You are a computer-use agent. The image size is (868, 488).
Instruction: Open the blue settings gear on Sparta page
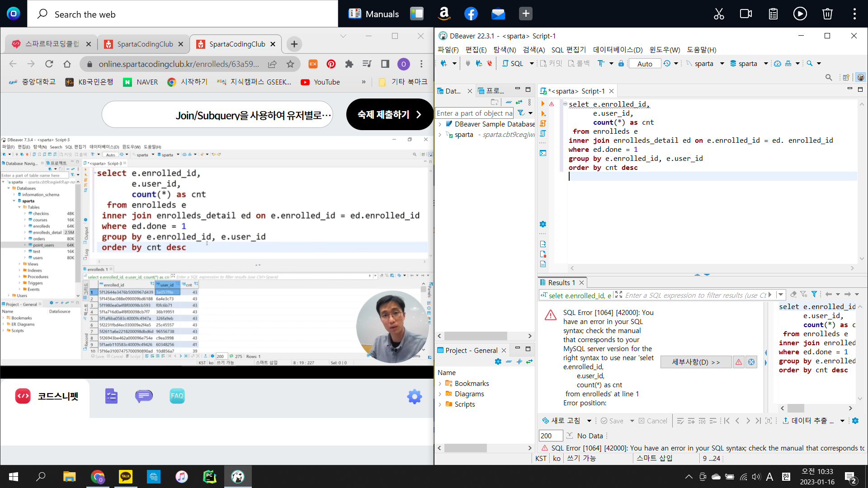(x=415, y=397)
